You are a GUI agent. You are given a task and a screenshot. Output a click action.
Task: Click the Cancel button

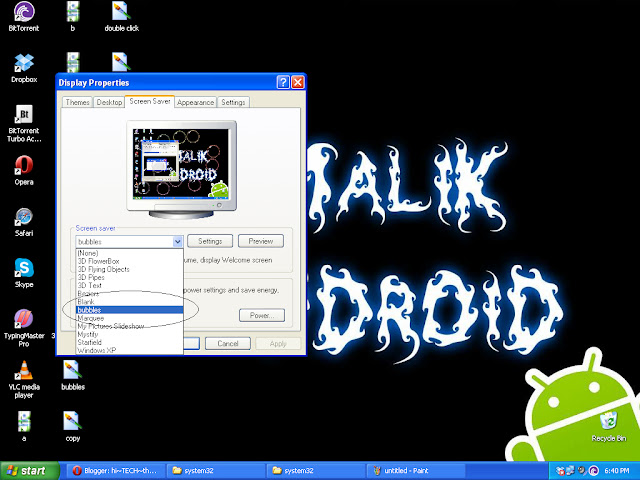(228, 344)
